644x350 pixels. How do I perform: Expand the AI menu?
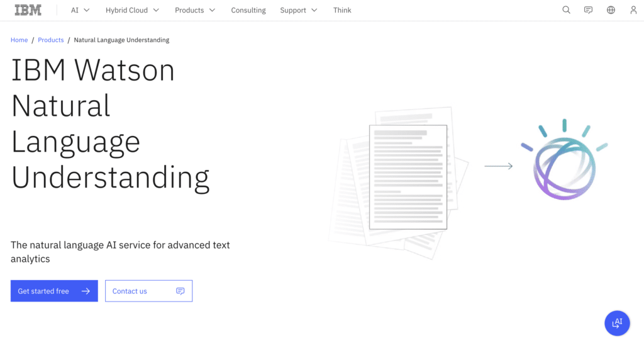pyautogui.click(x=80, y=10)
